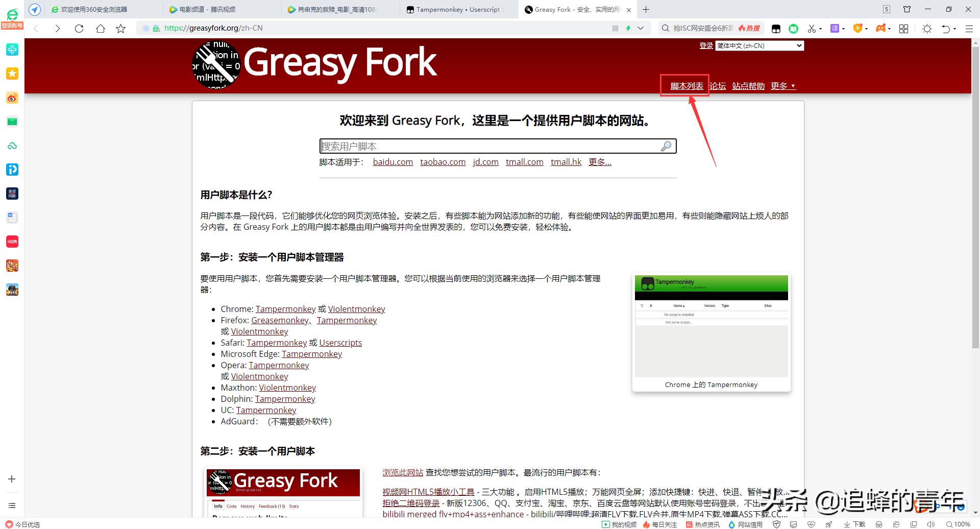Expand the screenshot tool dropdown arrow
This screenshot has height=529, width=980.
pos(820,29)
